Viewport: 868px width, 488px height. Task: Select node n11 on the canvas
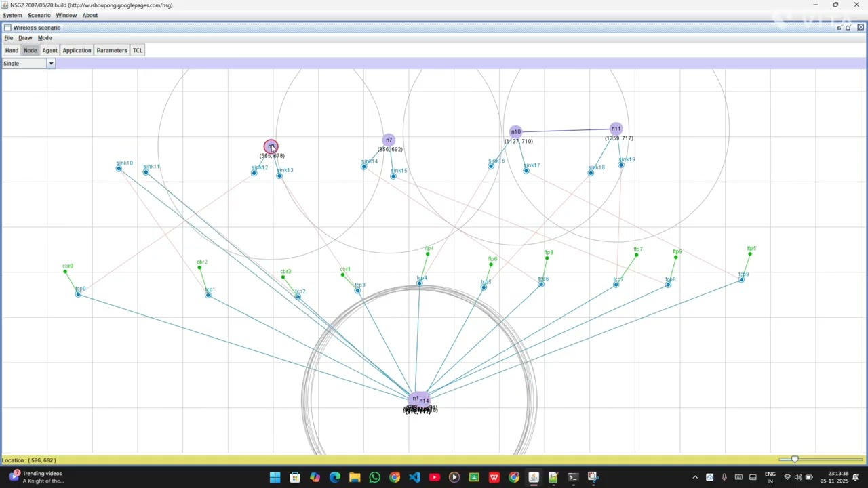[616, 129]
